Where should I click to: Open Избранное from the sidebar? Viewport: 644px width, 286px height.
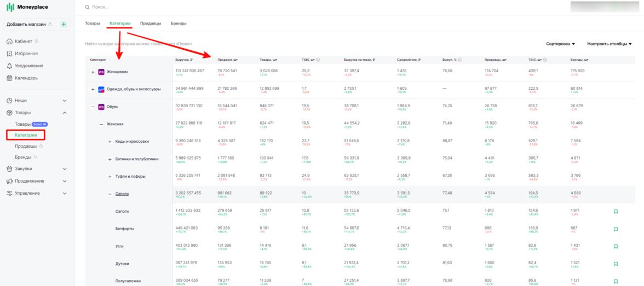click(x=26, y=54)
